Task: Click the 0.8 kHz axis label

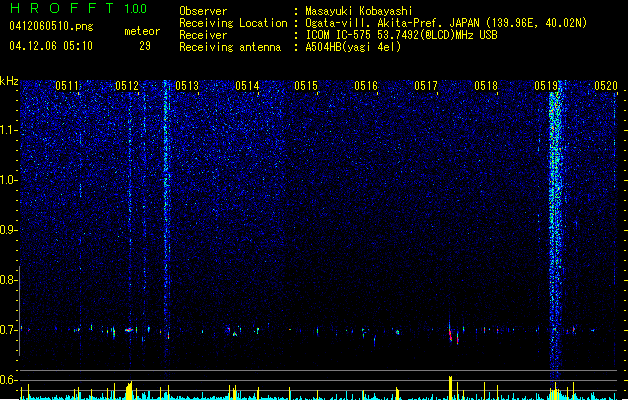Action: tap(9, 280)
